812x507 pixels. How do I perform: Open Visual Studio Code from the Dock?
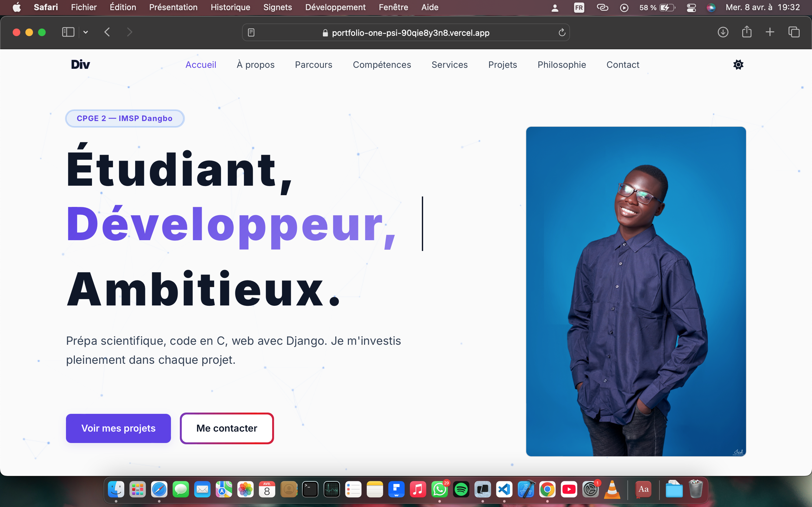(504, 490)
